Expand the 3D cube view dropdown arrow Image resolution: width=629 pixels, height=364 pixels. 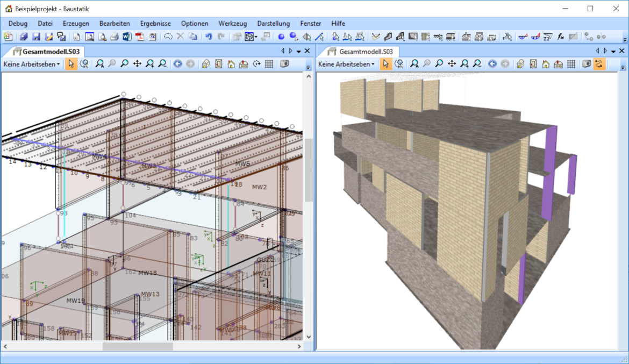(x=256, y=37)
